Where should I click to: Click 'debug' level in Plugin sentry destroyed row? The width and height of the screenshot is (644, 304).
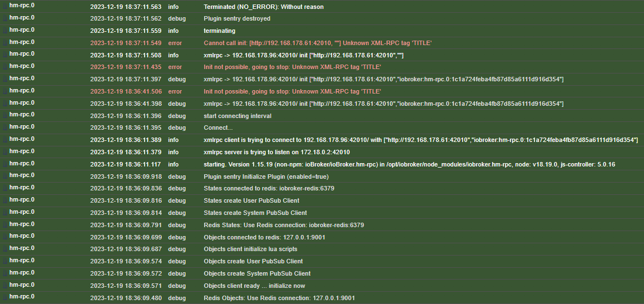(177, 18)
